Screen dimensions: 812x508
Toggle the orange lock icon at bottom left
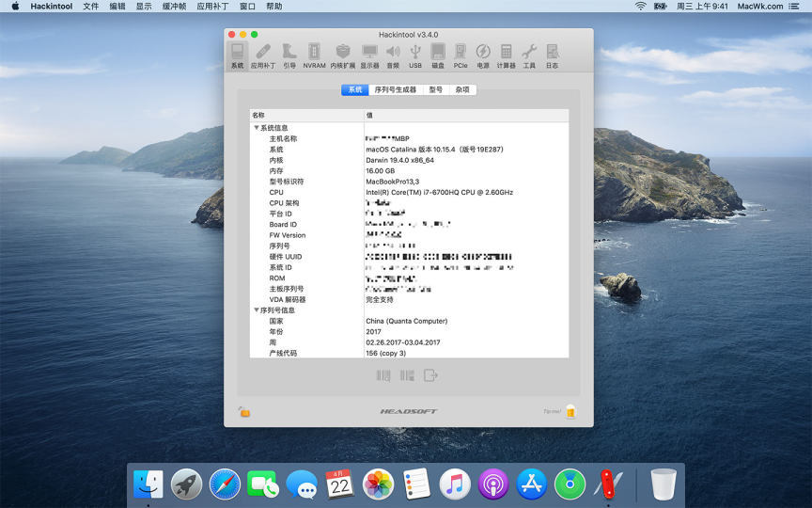(244, 411)
